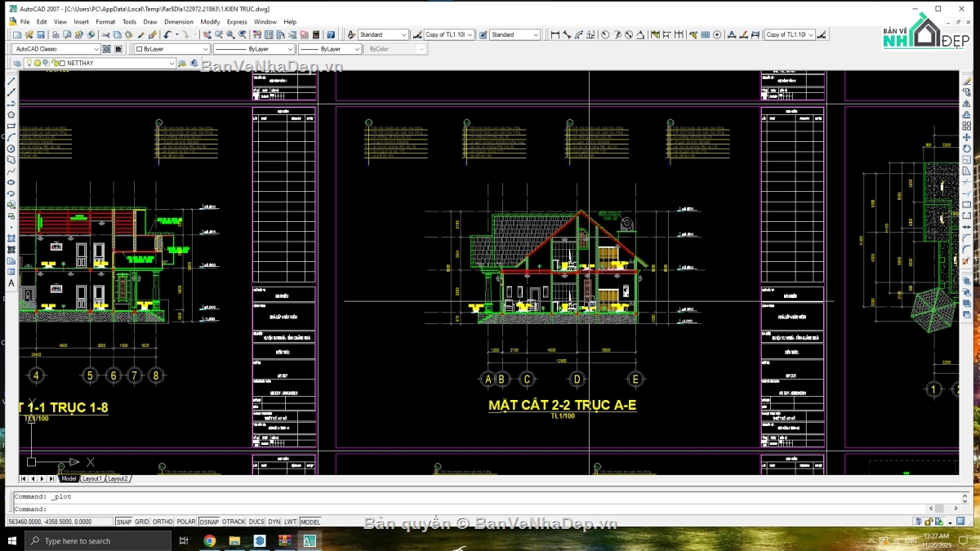Open the Express menu
Viewport: 980px width, 551px height.
point(237,22)
